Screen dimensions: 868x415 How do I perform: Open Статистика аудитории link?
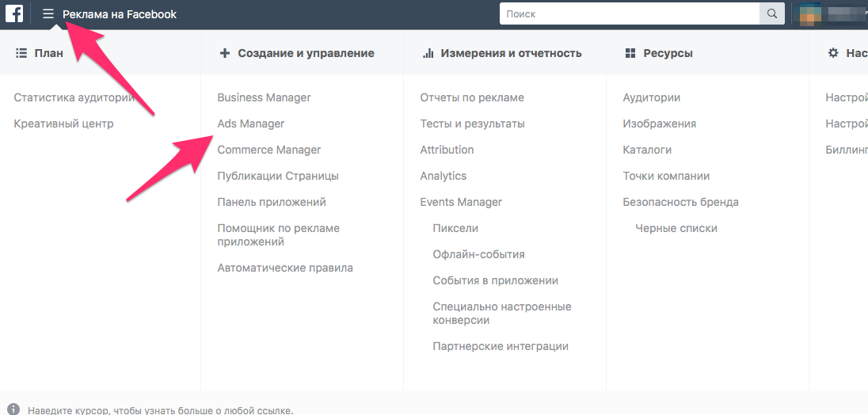(x=74, y=97)
